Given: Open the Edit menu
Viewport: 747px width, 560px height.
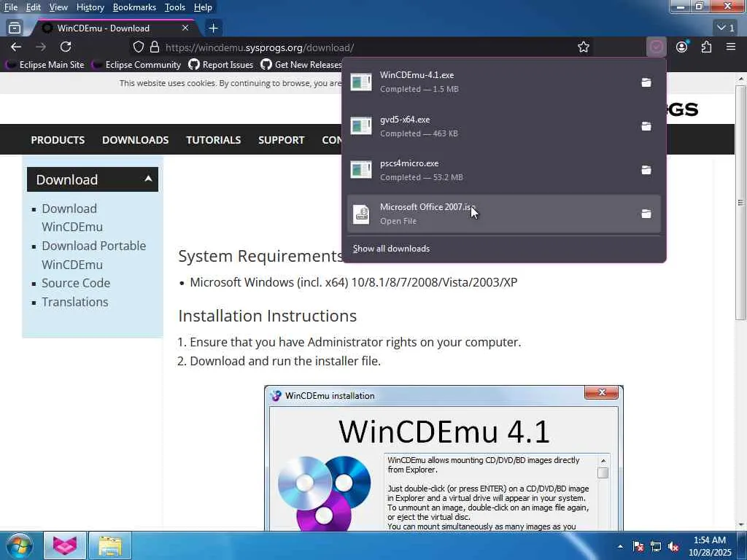Looking at the screenshot, I should tap(33, 7).
